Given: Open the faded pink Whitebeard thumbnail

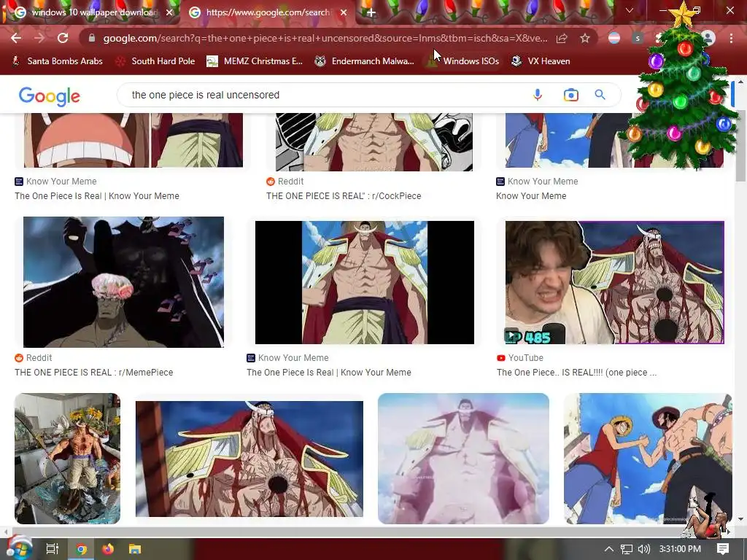Looking at the screenshot, I should pos(463,459).
